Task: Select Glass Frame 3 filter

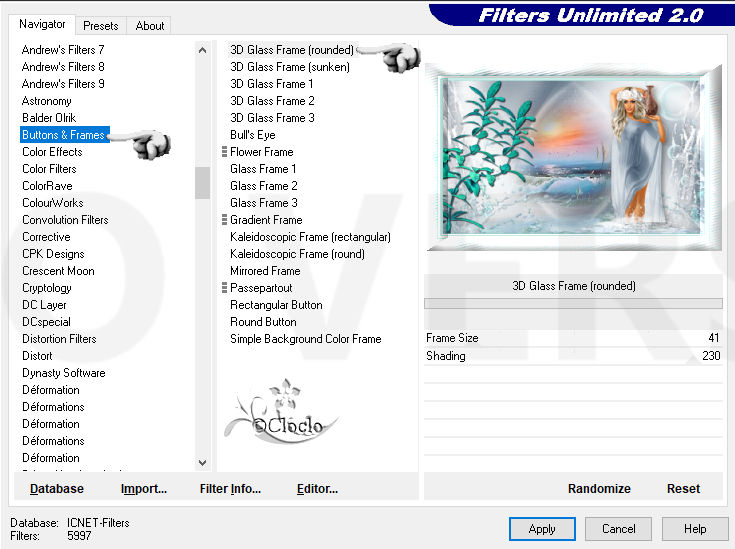Action: 263,203
